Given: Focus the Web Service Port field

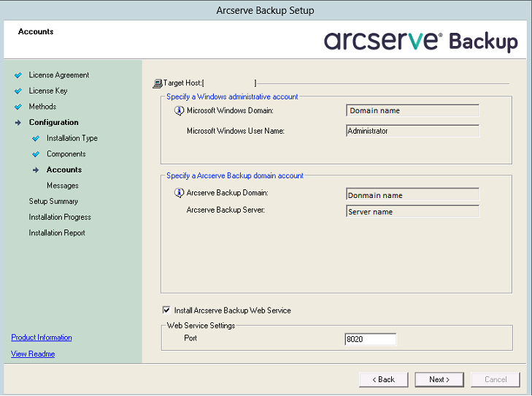Looking at the screenshot, I should pyautogui.click(x=370, y=339).
